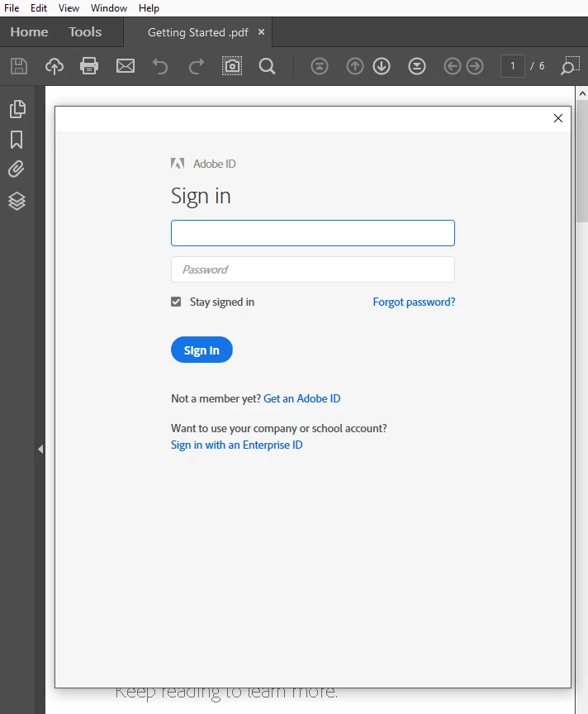This screenshot has width=588, height=714.
Task: Click the Adobe logo in dialog
Action: tap(178, 163)
